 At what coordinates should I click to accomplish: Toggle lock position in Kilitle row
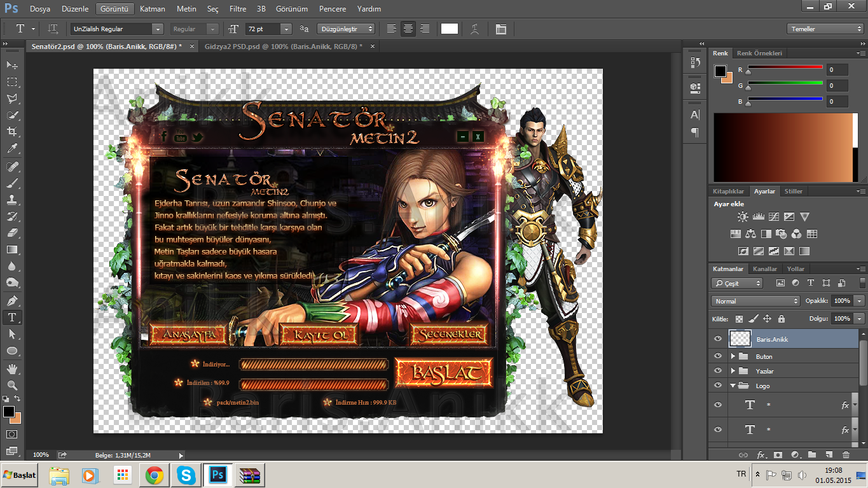[x=767, y=319]
